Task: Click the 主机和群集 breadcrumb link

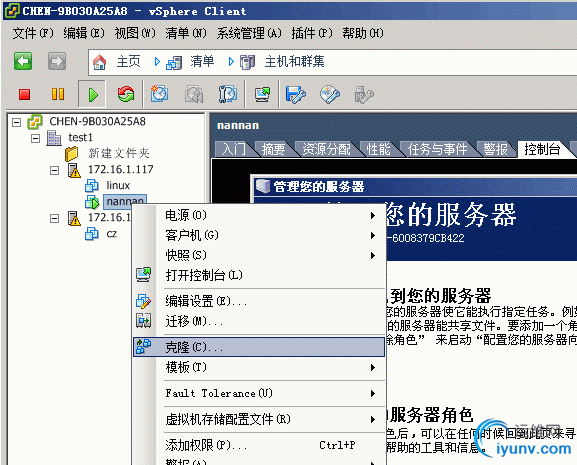Action: [294, 61]
